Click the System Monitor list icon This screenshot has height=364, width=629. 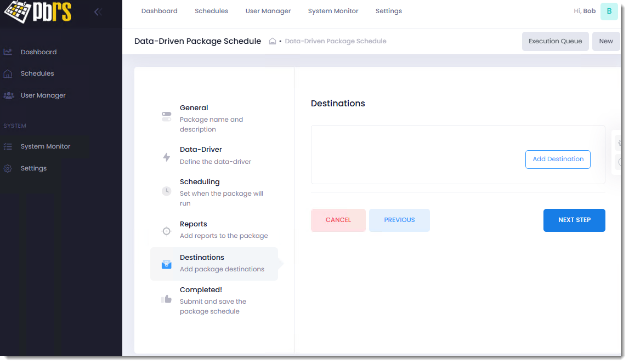pyautogui.click(x=8, y=146)
